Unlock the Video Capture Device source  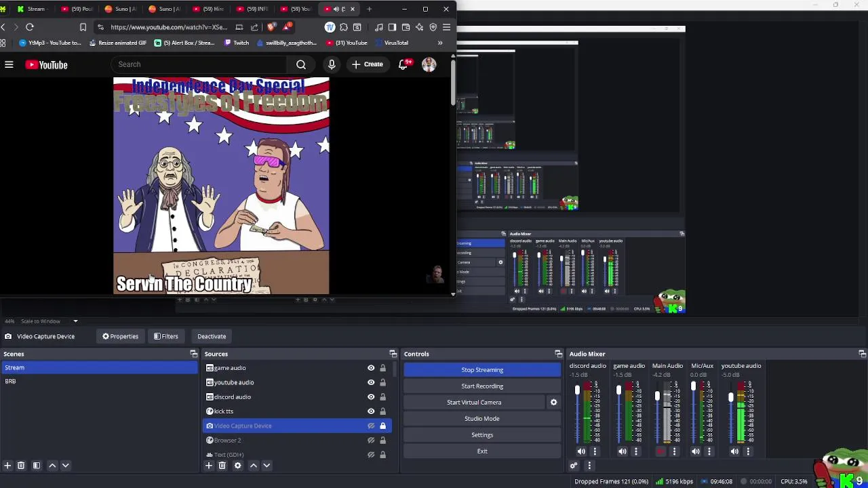pos(382,426)
